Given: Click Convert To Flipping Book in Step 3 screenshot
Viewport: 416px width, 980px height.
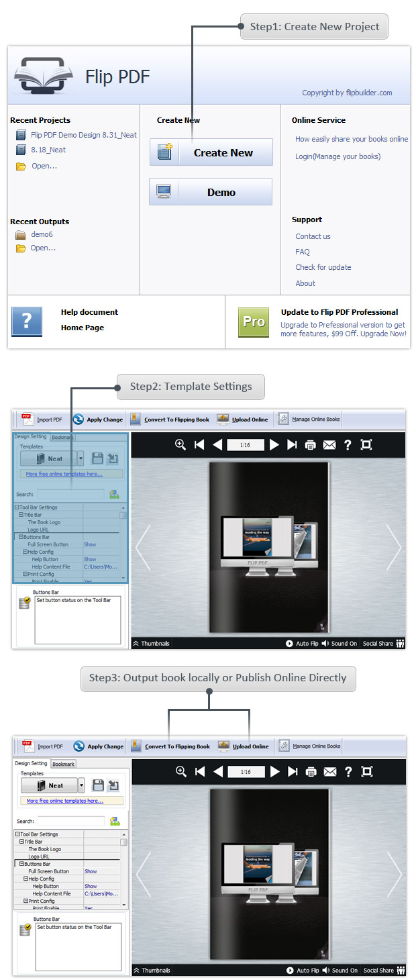Looking at the screenshot, I should coord(170,746).
